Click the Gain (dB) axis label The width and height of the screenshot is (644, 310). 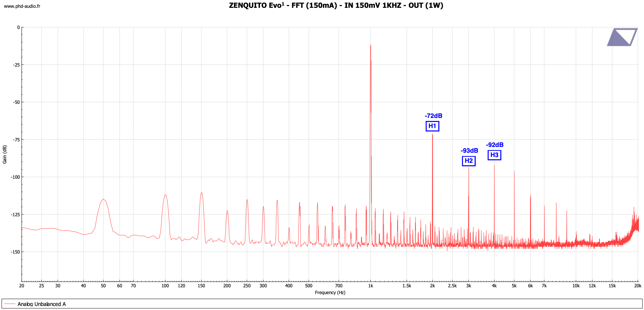tap(5, 154)
